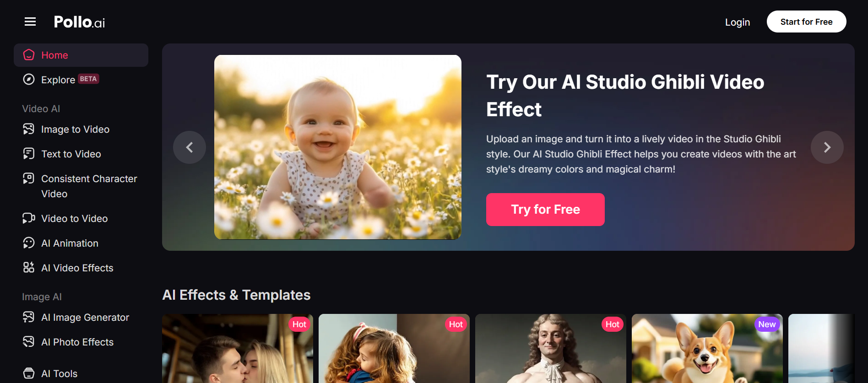Open the AI Tools sidebar entry

pos(50,373)
